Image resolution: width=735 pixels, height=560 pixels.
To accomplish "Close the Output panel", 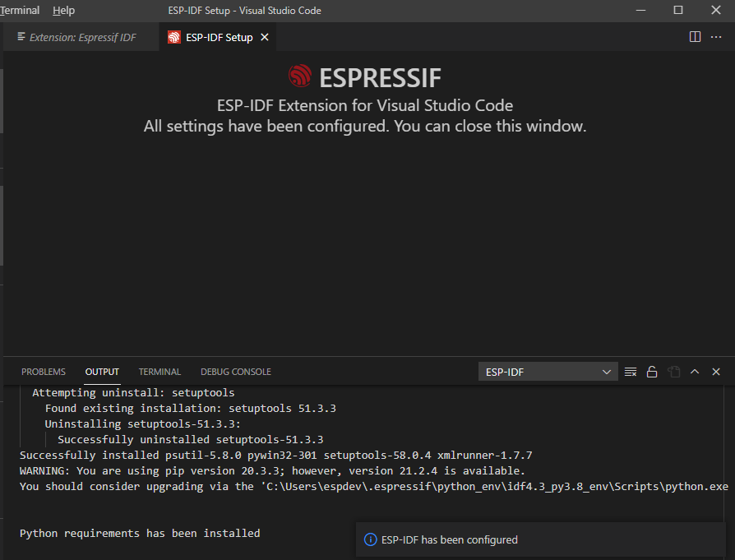I will click(716, 371).
